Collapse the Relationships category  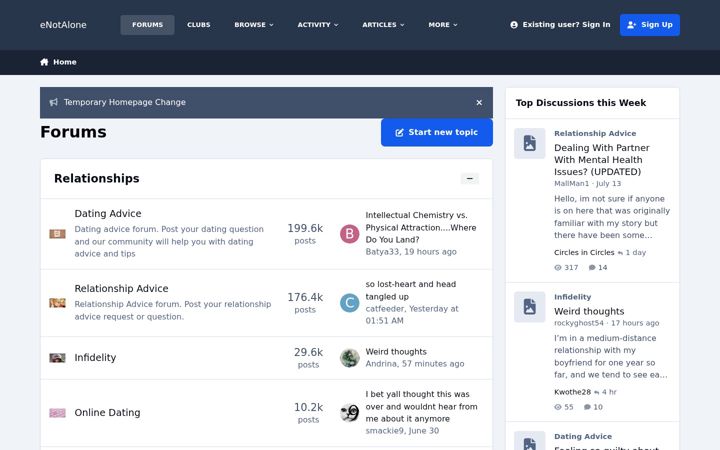pos(470,178)
